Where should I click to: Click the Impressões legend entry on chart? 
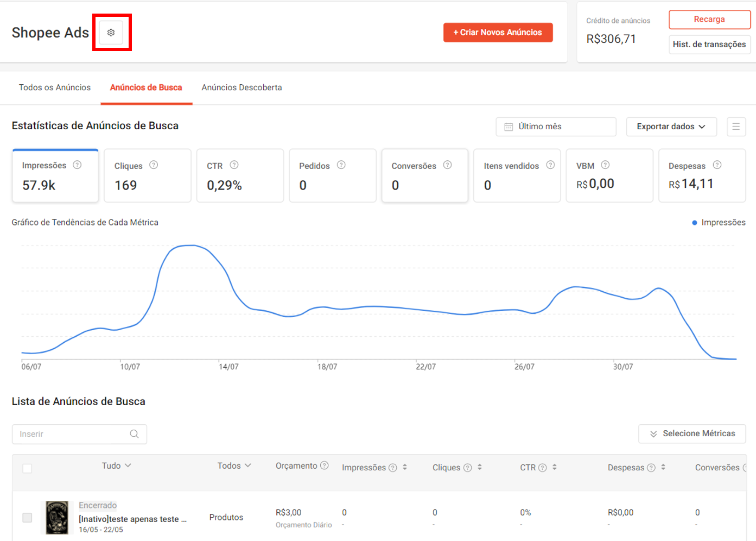(x=719, y=222)
